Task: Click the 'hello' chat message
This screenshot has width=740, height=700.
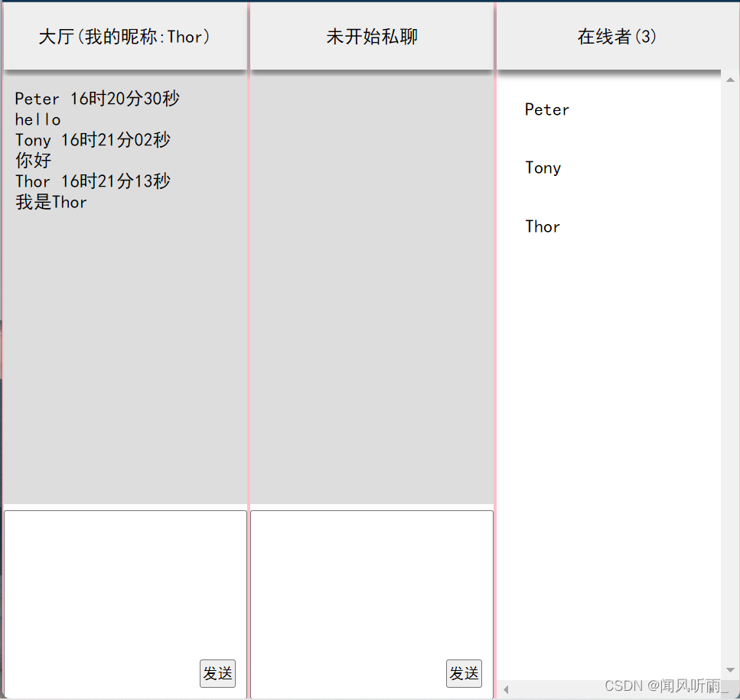Action: click(x=37, y=119)
